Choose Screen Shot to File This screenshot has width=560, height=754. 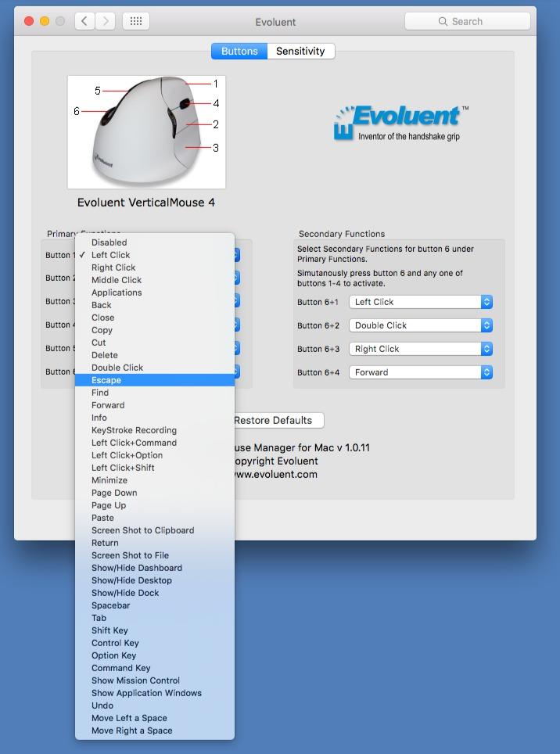[155, 555]
